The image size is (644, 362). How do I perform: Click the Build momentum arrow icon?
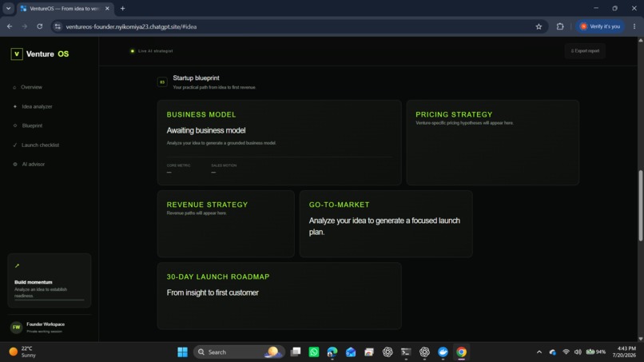18,266
